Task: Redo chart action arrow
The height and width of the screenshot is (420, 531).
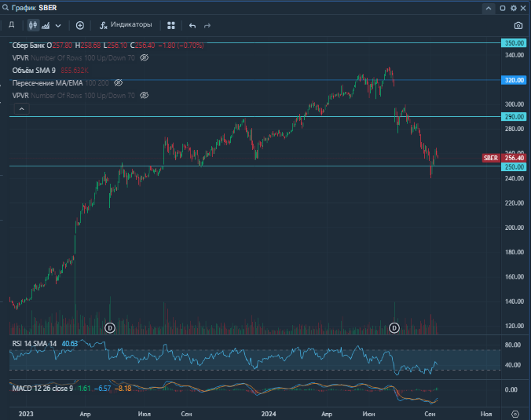Action: coord(207,25)
